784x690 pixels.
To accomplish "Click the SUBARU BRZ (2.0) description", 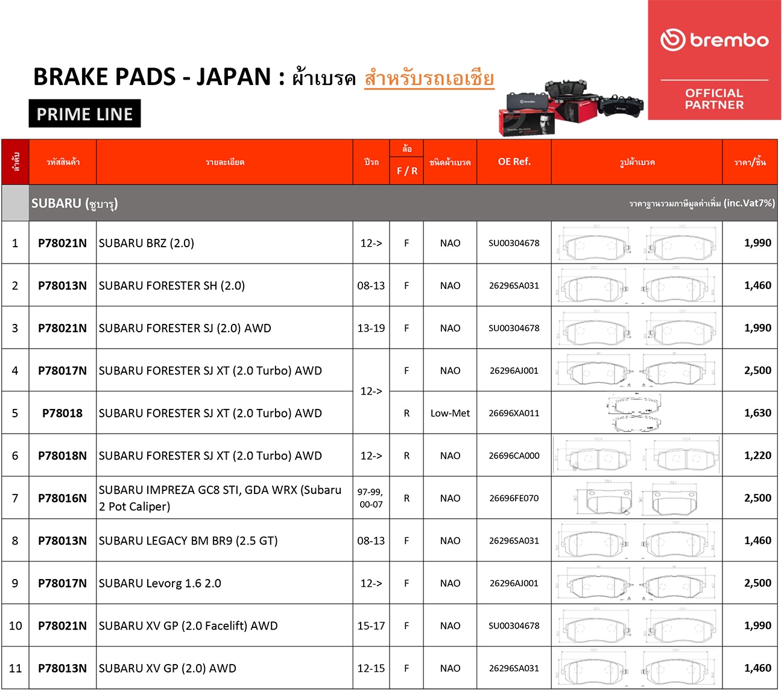I will 147,243.
